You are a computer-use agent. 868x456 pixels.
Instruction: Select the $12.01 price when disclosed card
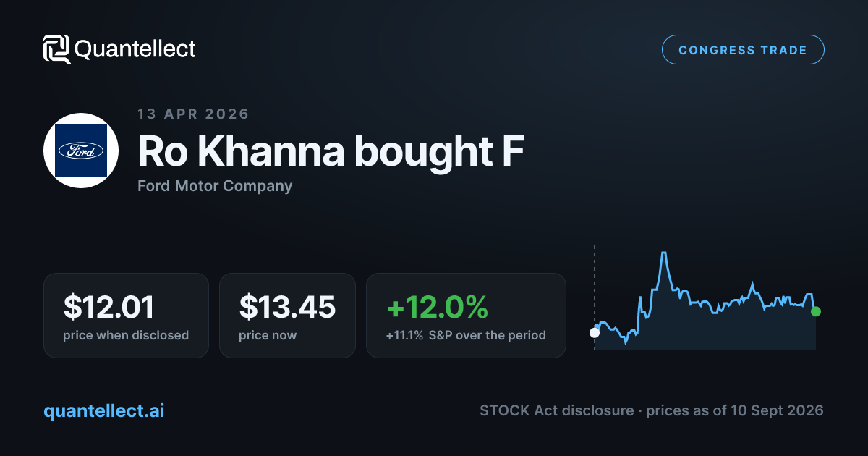click(126, 316)
